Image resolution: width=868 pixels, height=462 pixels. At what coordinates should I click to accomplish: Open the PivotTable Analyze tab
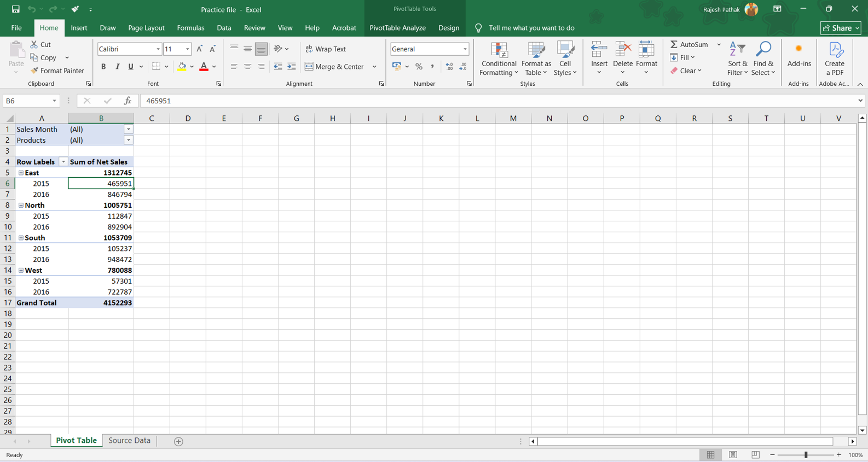(397, 28)
